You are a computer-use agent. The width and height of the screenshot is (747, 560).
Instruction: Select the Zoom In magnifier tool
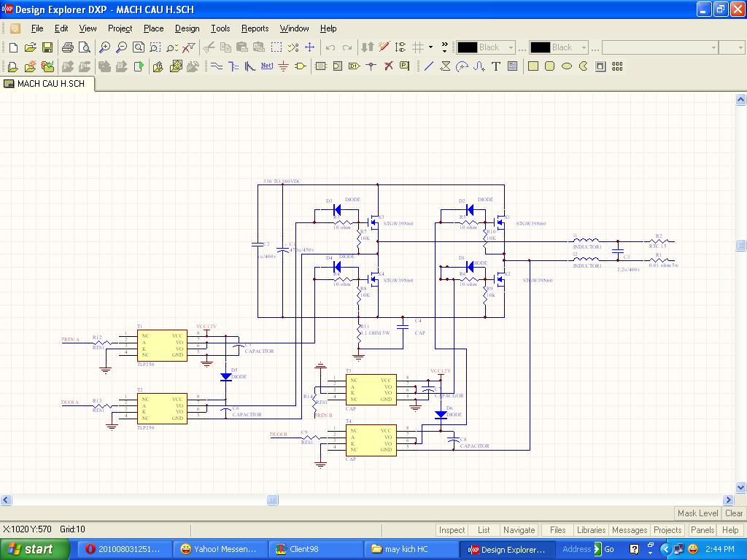[x=105, y=47]
